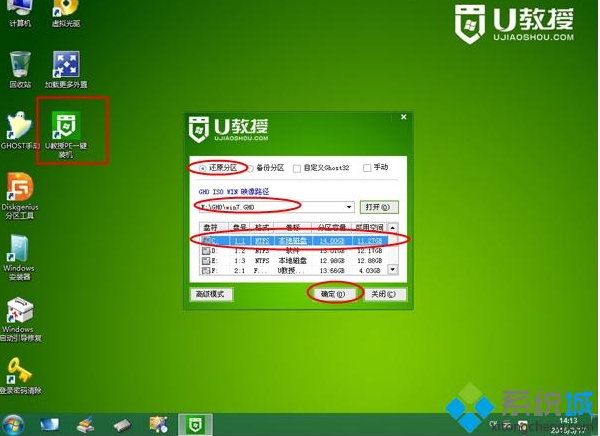This screenshot has width=600, height=436.
Task: Click the paintbrush tool taskbar icon
Action: point(86,425)
